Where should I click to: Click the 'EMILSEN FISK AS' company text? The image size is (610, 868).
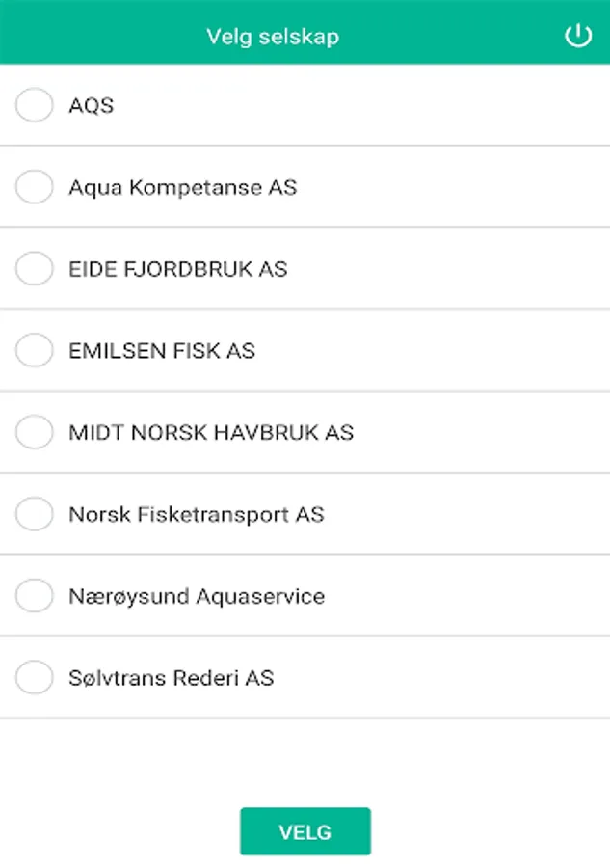[162, 350]
